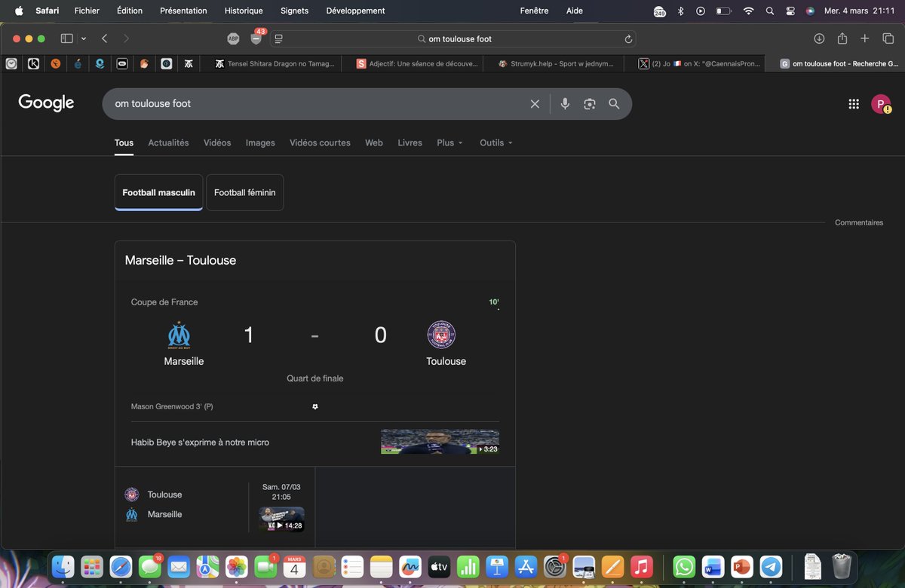905x588 pixels.
Task: Open the Vidéos courtes tab
Action: (320, 142)
